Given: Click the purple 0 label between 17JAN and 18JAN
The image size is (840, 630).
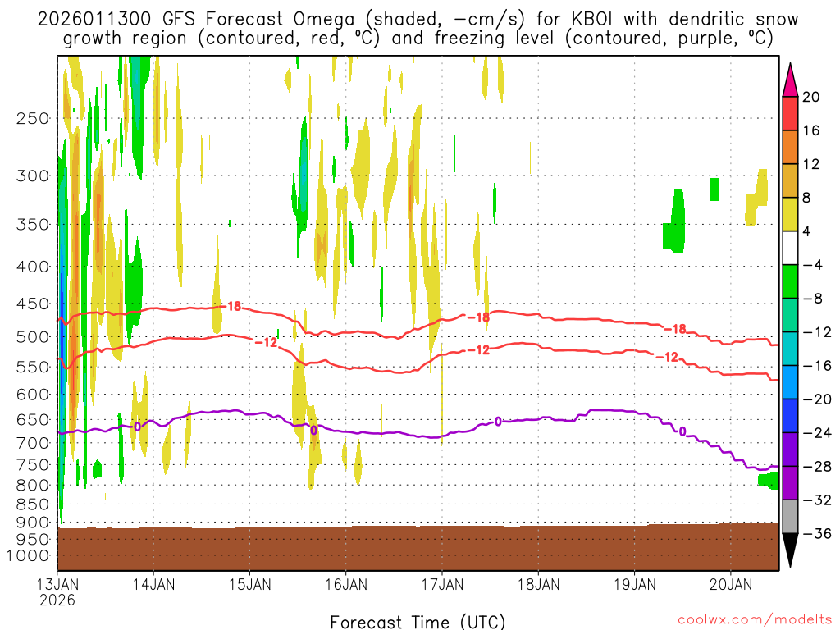Looking at the screenshot, I should coord(498,422).
